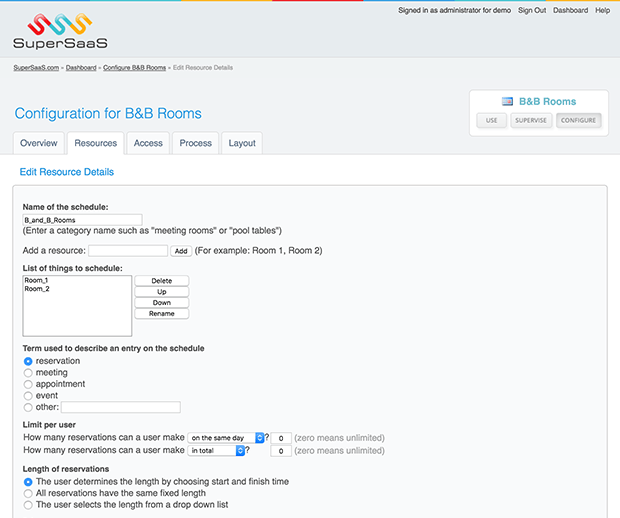Focus the Name of the schedule field

click(82, 220)
